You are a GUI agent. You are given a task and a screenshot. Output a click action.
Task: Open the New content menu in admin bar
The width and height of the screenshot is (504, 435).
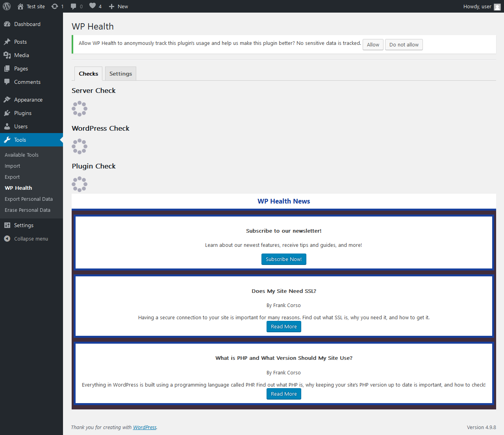point(118,6)
